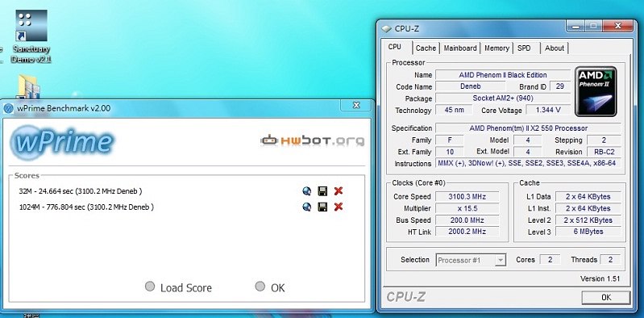Delete the 1024M score red X
Screen dimensions: 644x318
pyautogui.click(x=339, y=207)
